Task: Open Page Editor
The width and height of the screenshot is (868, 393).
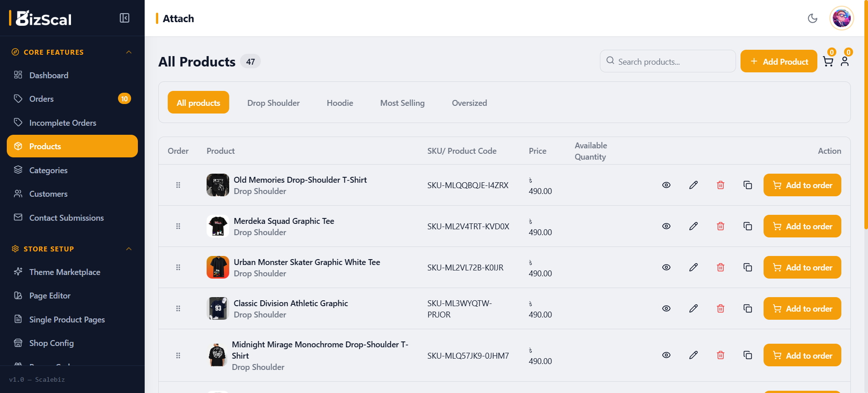Action: point(72,295)
